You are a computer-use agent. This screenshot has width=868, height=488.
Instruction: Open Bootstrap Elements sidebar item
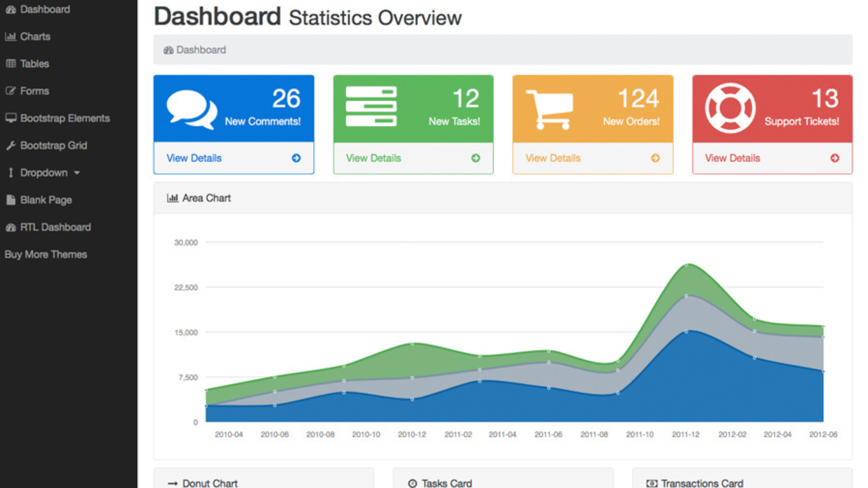pos(65,118)
